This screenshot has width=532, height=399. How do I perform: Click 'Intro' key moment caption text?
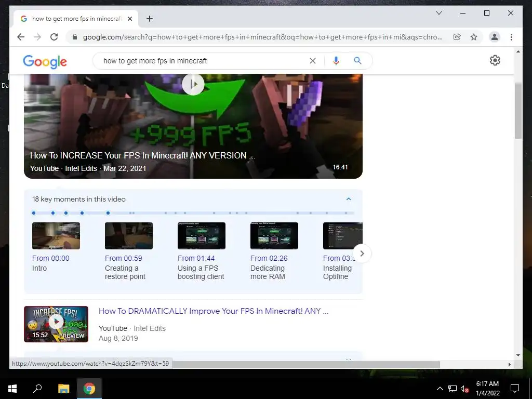39,268
